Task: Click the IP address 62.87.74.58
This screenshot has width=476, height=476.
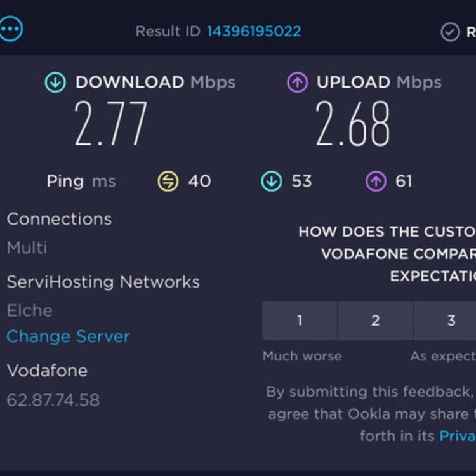Action: 53,400
